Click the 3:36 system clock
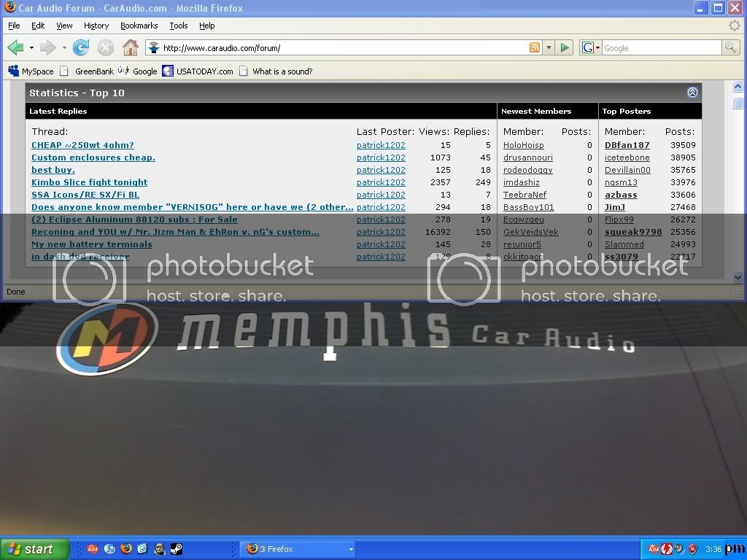Image resolution: width=747 pixels, height=560 pixels. tap(713, 549)
